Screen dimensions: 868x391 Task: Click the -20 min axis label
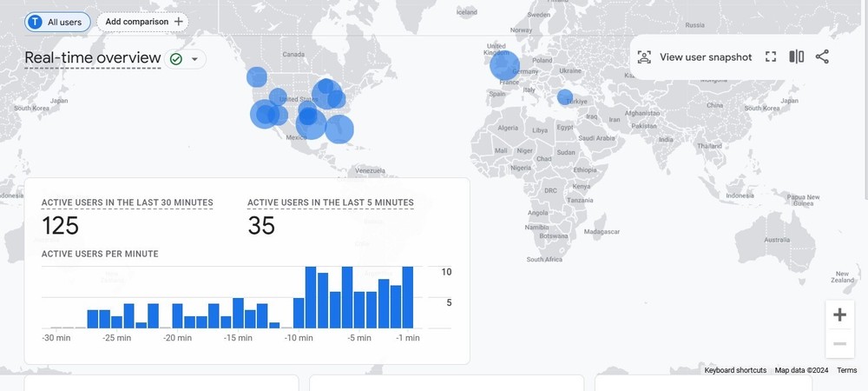click(x=177, y=338)
